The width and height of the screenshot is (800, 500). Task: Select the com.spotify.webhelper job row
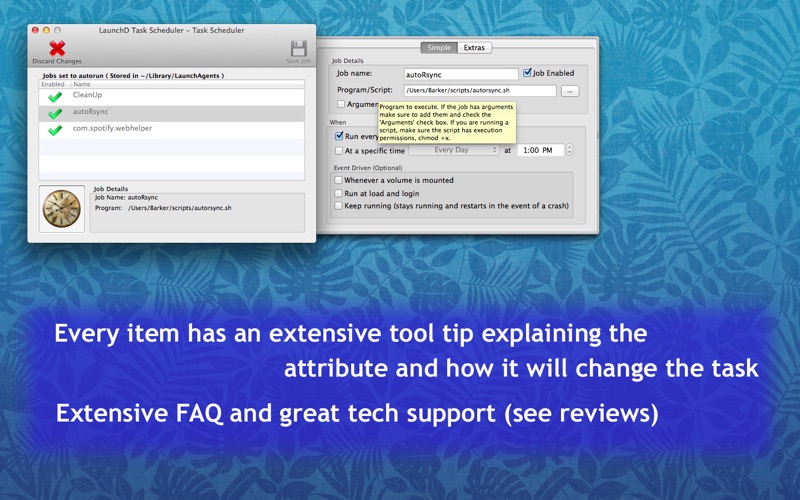[x=170, y=130]
